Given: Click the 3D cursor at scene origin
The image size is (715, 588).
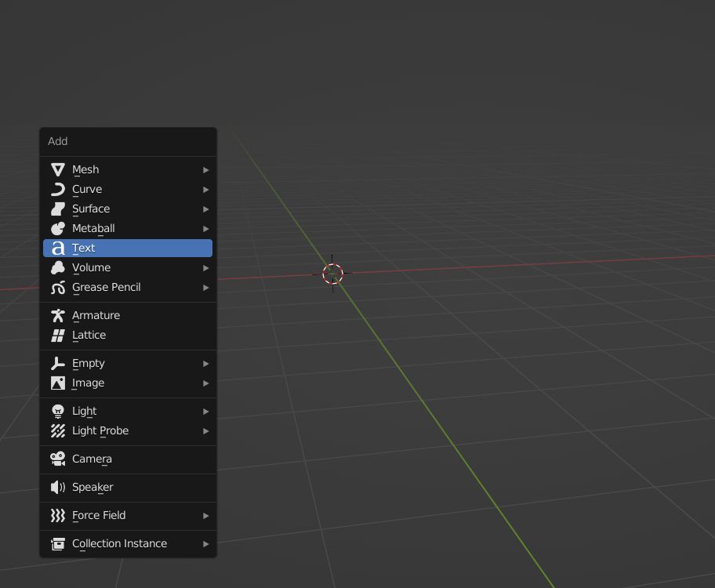Looking at the screenshot, I should click(x=332, y=274).
